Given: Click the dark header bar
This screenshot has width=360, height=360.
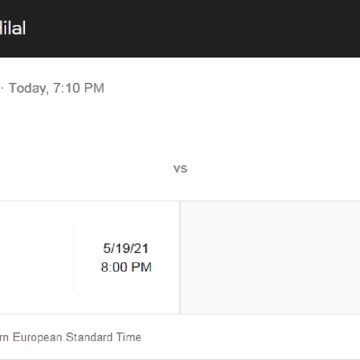Looking at the screenshot, I should click(180, 28).
